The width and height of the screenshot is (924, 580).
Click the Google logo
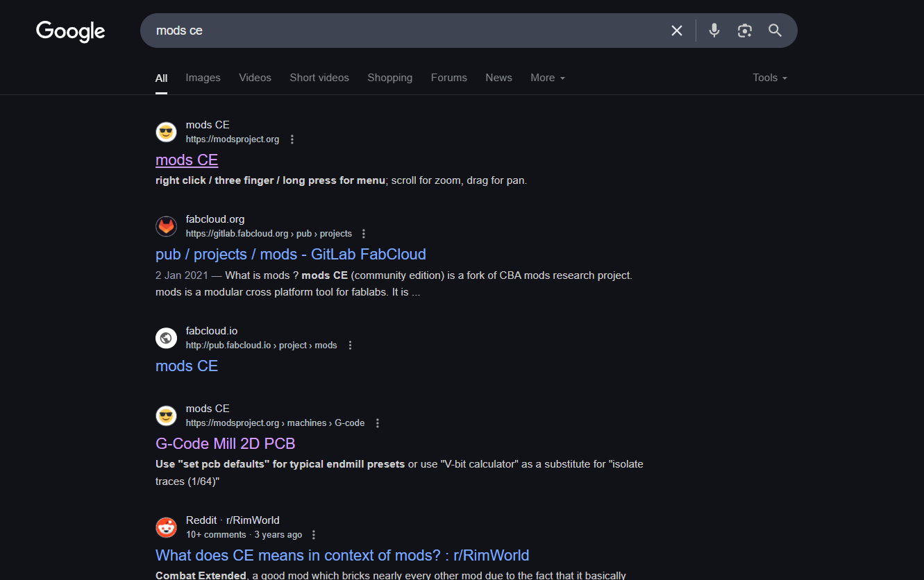70,31
